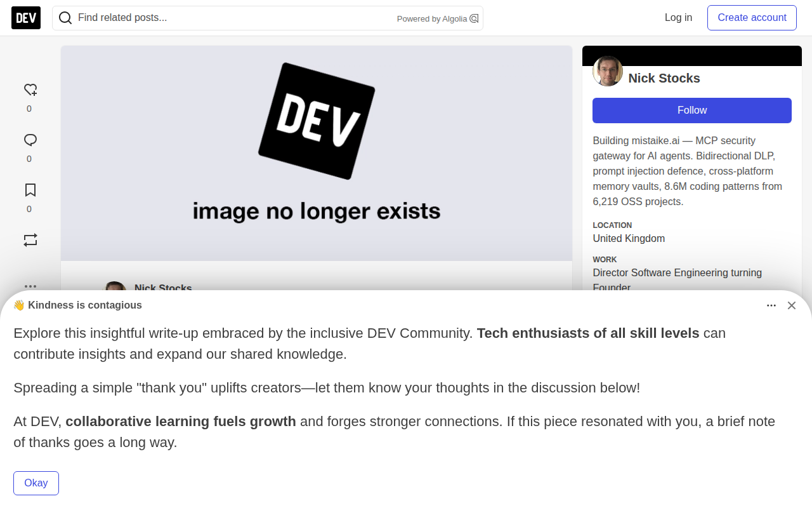Jump to comments via speech bubble icon

(30, 140)
